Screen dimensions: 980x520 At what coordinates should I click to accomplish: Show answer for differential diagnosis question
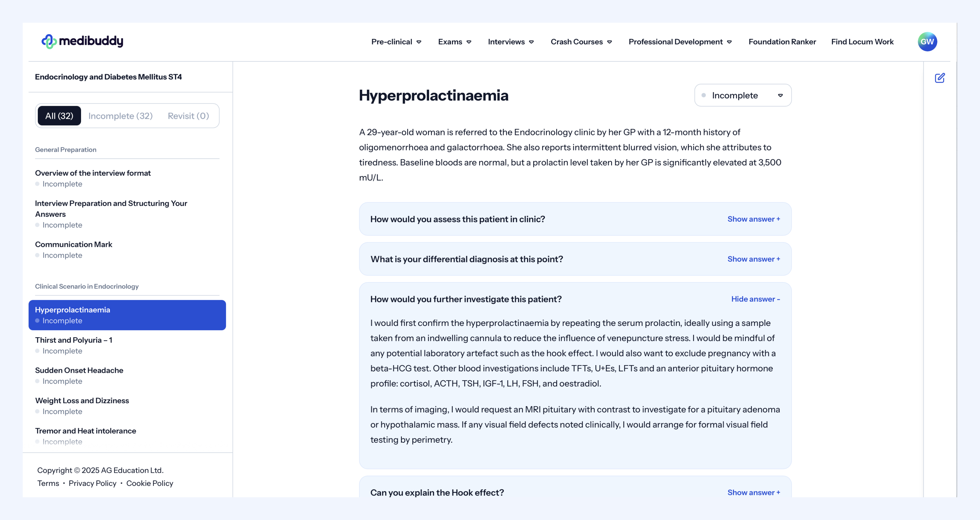[x=753, y=259]
